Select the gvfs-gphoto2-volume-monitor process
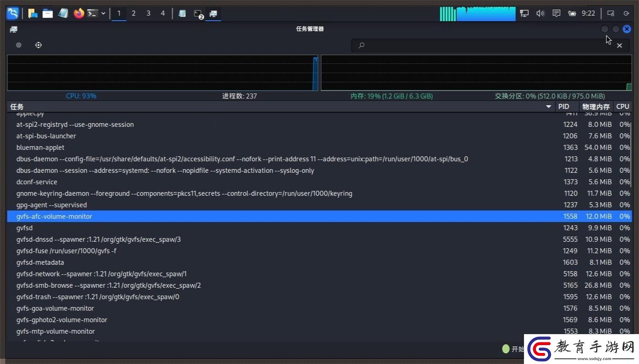 [x=319, y=320]
